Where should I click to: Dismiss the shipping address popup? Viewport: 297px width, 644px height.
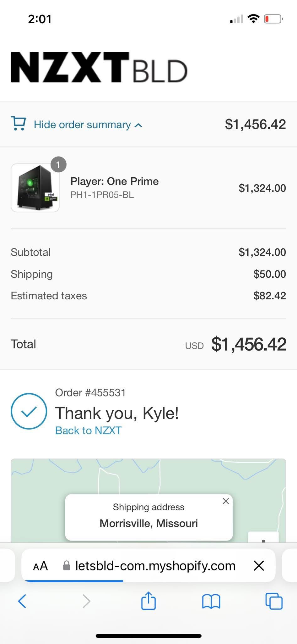225,501
